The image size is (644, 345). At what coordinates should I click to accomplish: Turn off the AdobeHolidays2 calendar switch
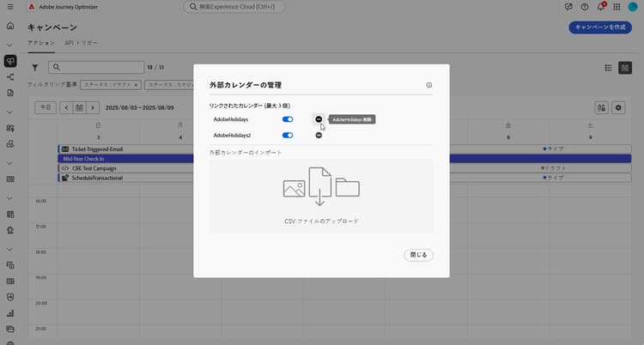(x=288, y=135)
